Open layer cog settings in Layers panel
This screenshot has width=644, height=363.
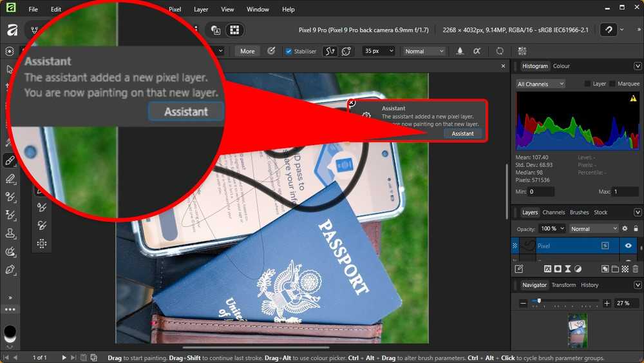[625, 229]
